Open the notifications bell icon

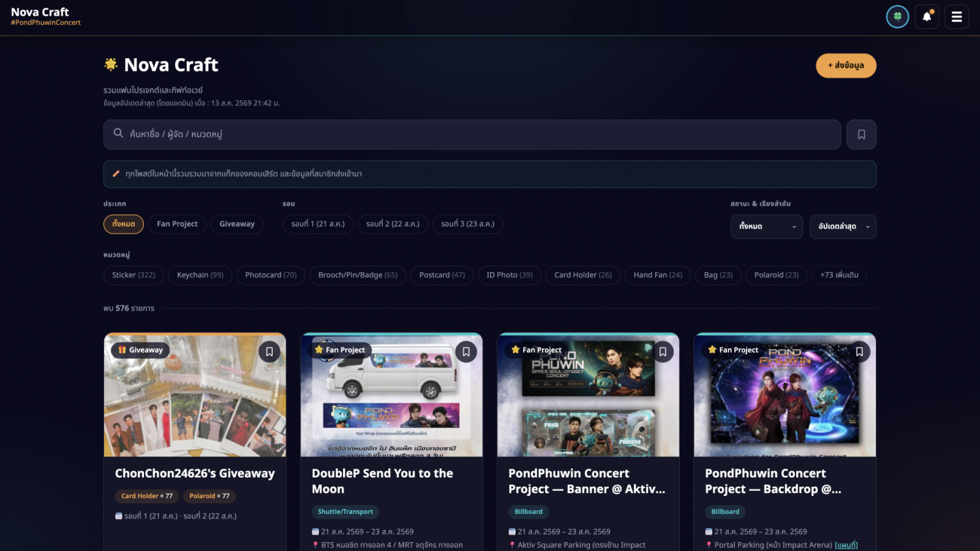[927, 17]
